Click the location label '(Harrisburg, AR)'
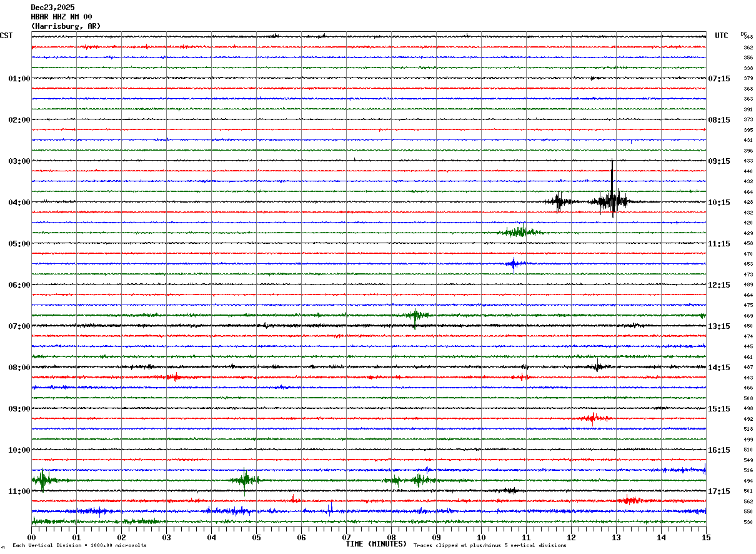The image size is (756, 554). (66, 26)
